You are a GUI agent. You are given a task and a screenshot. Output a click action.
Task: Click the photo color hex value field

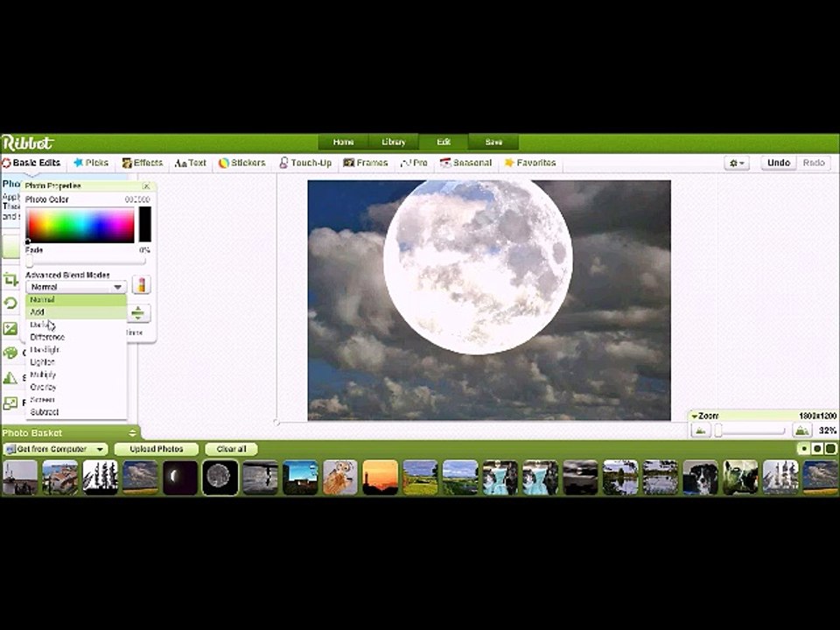(x=137, y=199)
